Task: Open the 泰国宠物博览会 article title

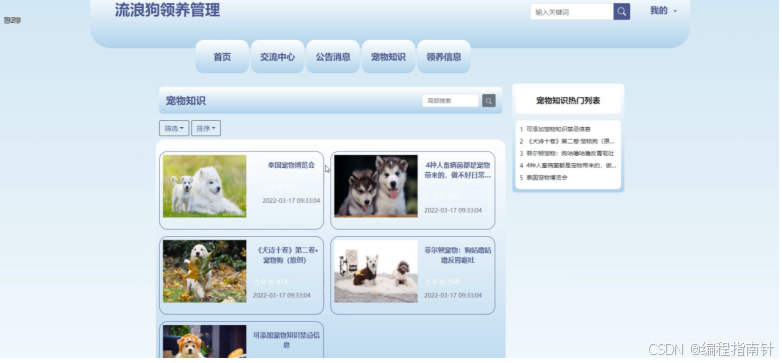Action: click(291, 165)
